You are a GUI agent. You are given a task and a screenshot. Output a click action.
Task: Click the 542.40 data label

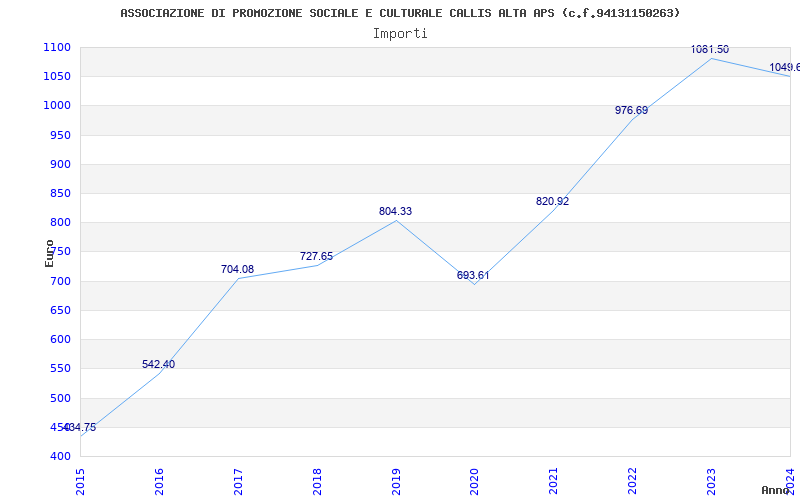158,364
